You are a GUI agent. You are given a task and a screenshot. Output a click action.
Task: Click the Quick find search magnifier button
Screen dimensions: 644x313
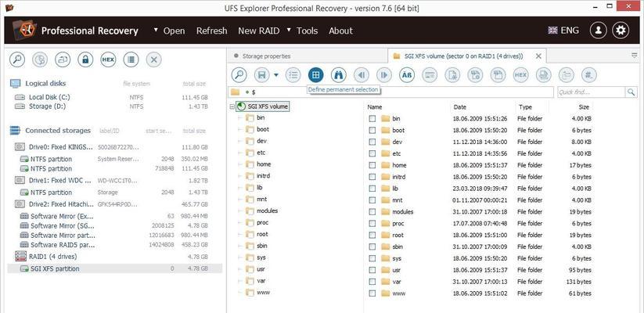pyautogui.click(x=631, y=92)
